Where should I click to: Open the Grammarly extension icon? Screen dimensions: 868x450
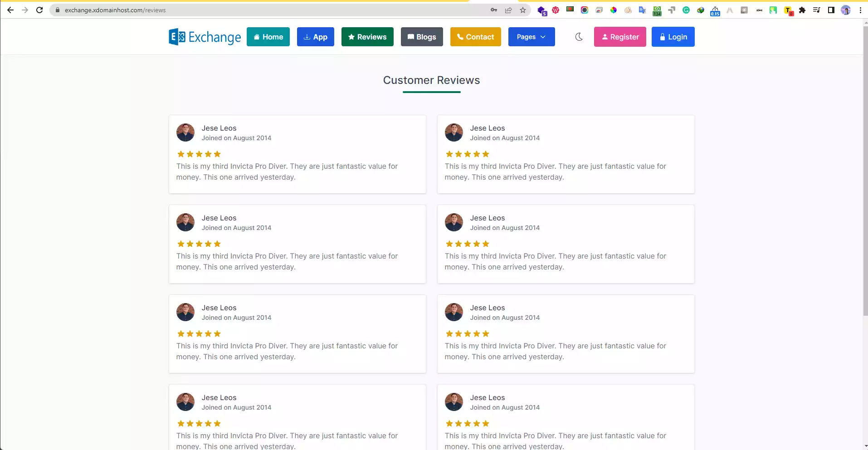pos(686,10)
